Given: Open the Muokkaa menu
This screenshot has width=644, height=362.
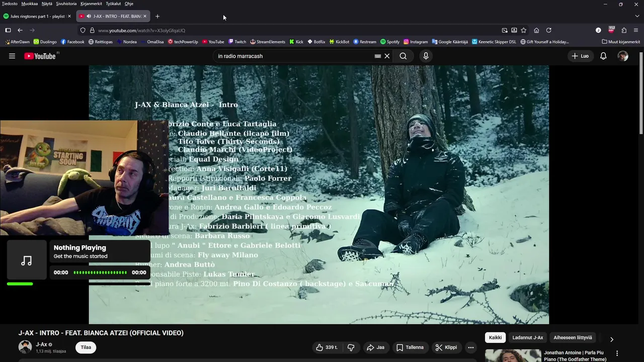Looking at the screenshot, I should pos(30,4).
